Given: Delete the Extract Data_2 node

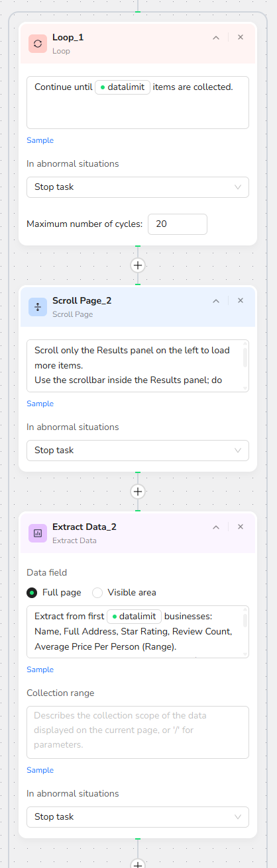Looking at the screenshot, I should click(241, 527).
